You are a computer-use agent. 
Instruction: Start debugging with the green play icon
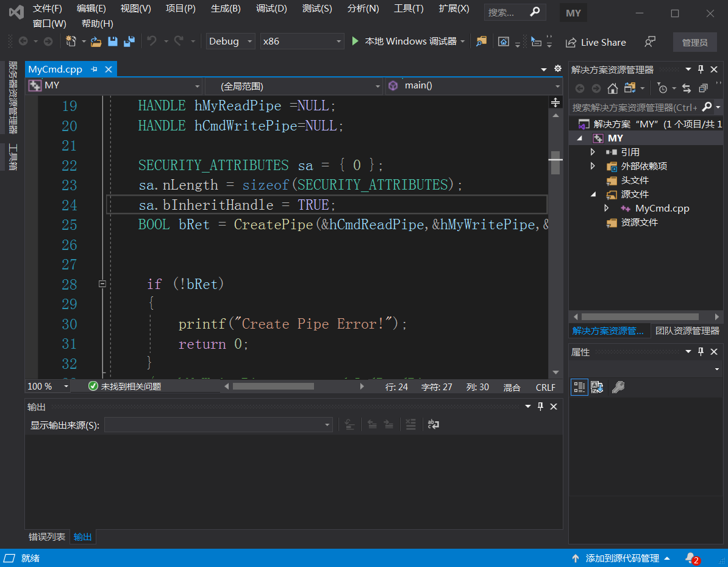click(x=355, y=41)
